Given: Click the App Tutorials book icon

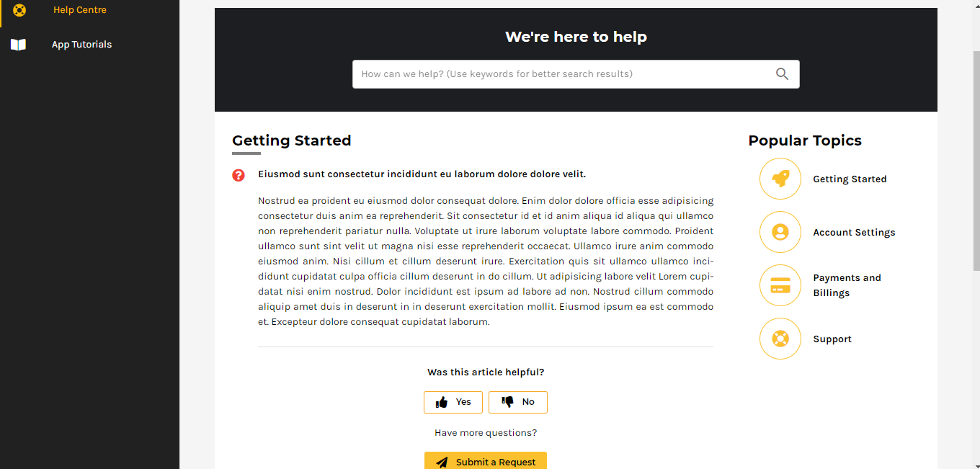Looking at the screenshot, I should point(18,45).
